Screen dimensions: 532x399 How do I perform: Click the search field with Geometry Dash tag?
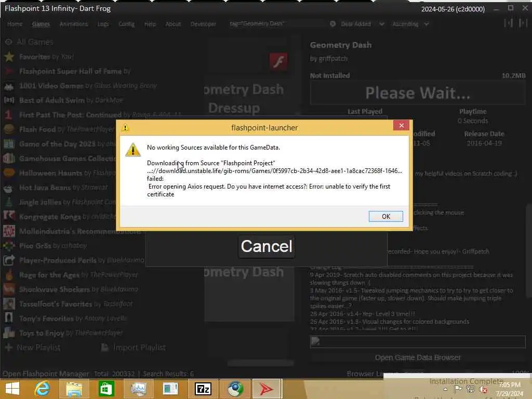point(276,24)
